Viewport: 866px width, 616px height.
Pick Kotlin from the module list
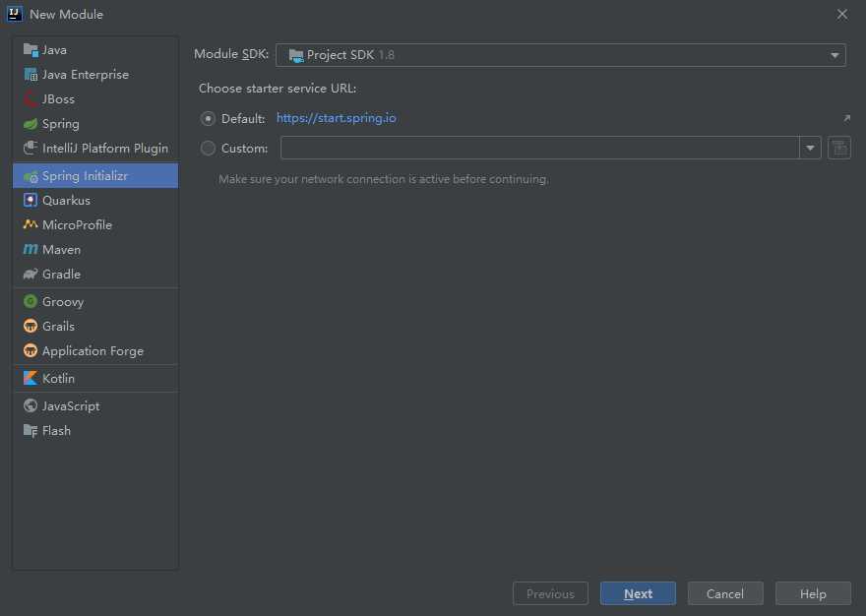pyautogui.click(x=95, y=379)
